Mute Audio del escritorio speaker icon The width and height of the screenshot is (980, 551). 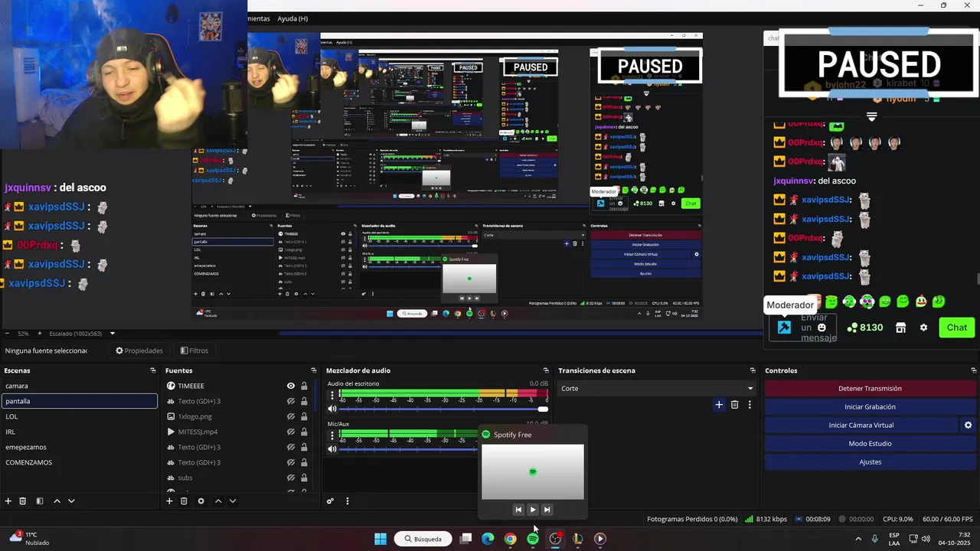pyautogui.click(x=332, y=409)
